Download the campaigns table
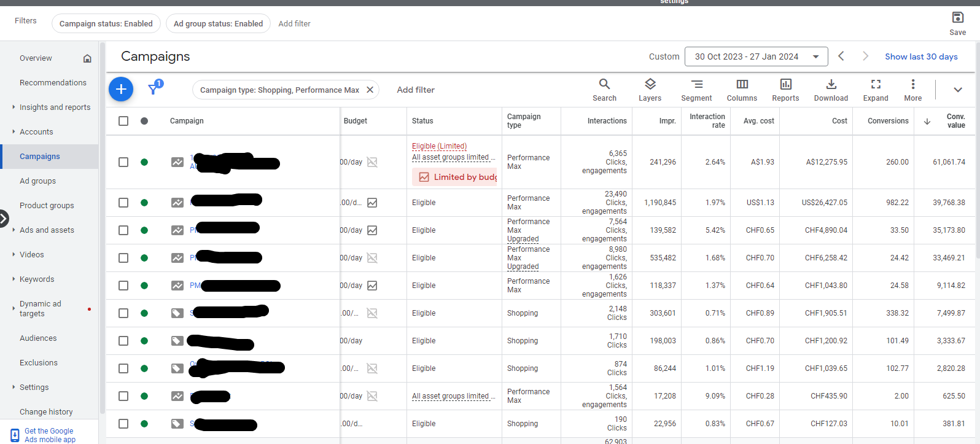The image size is (980, 444). click(x=831, y=90)
